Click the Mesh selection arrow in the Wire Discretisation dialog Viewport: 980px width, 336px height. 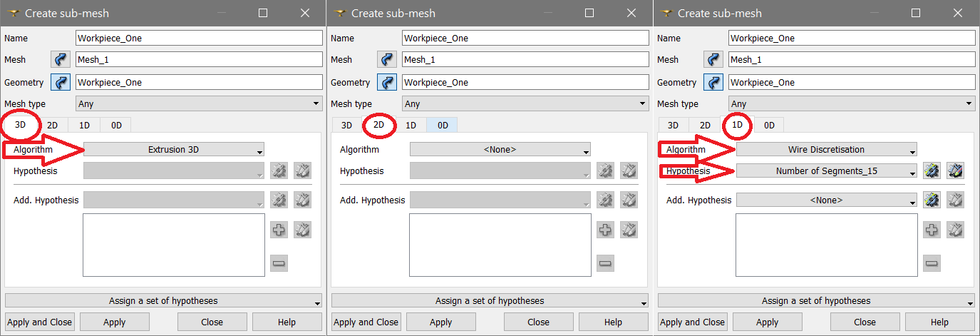click(x=713, y=60)
